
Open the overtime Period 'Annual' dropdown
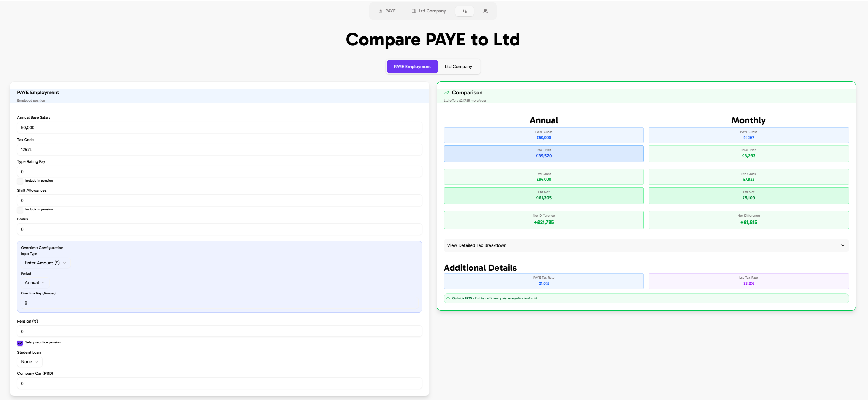35,283
